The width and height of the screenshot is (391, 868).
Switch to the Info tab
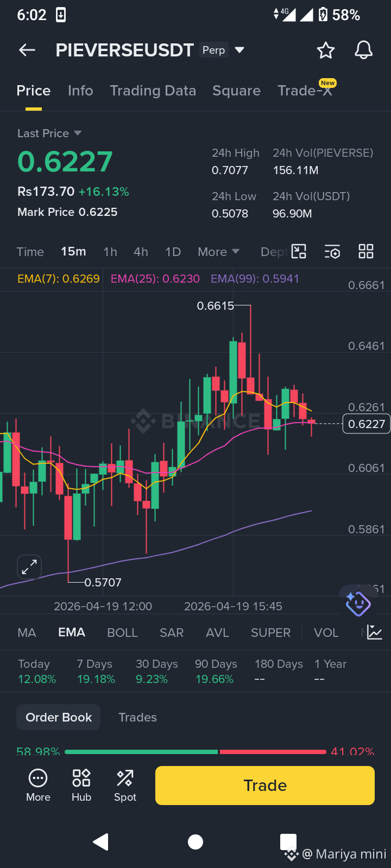(x=80, y=91)
